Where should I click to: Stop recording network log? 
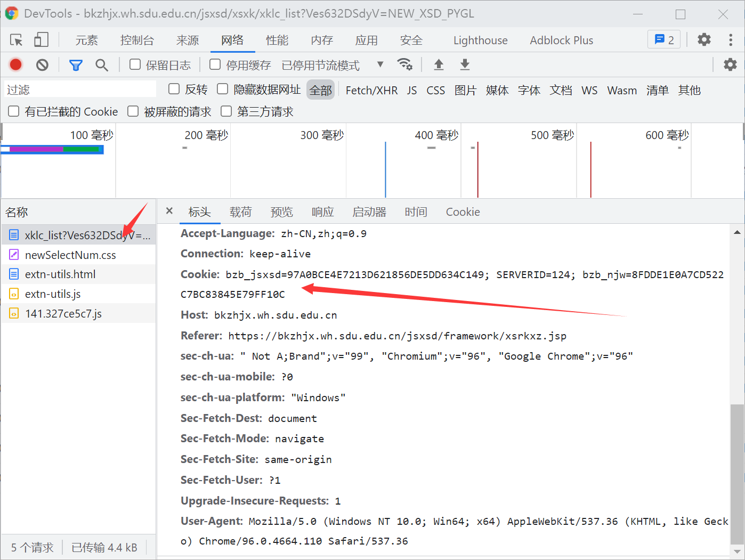pyautogui.click(x=15, y=65)
